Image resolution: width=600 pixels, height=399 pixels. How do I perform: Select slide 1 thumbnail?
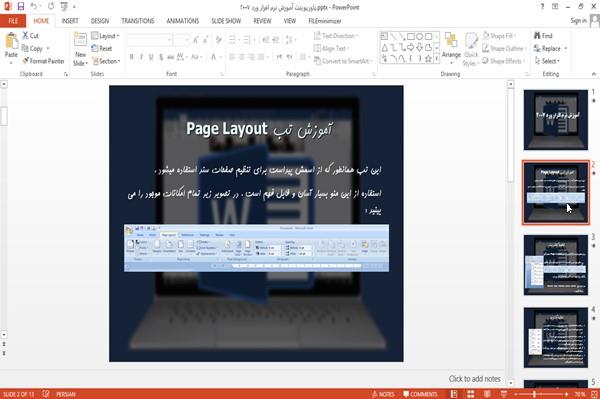click(556, 120)
